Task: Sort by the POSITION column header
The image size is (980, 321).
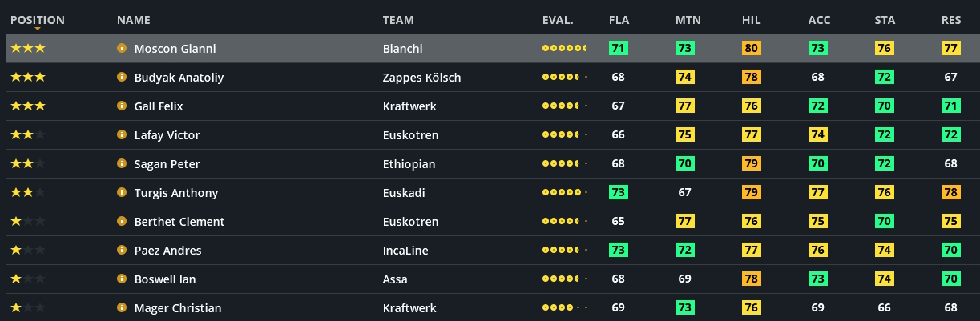Action: point(38,20)
